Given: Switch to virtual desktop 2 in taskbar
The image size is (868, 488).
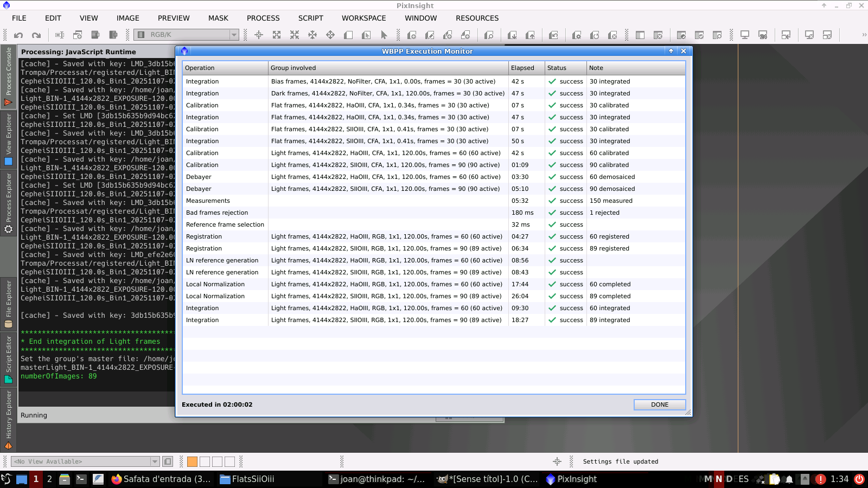Looking at the screenshot, I should coord(49,479).
